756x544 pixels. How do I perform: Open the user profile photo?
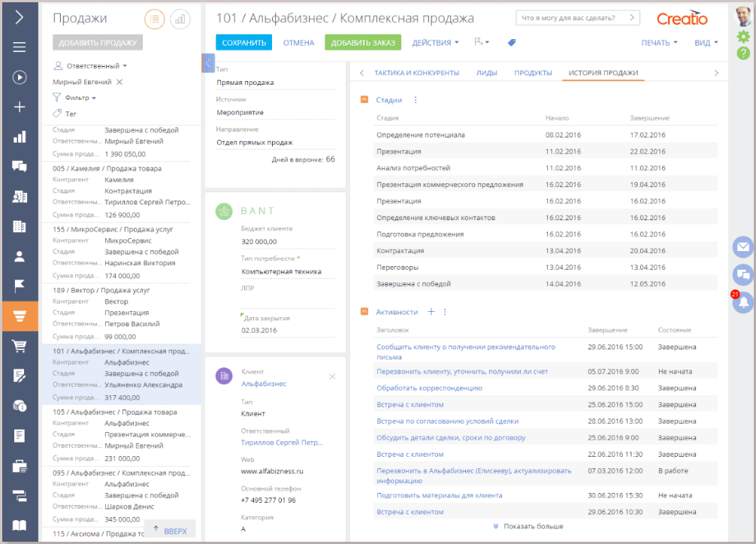pyautogui.click(x=743, y=17)
